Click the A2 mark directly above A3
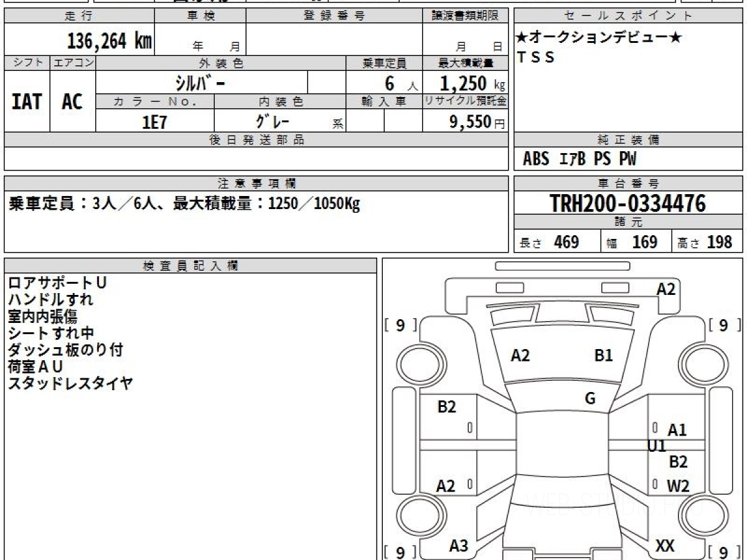 point(446,487)
